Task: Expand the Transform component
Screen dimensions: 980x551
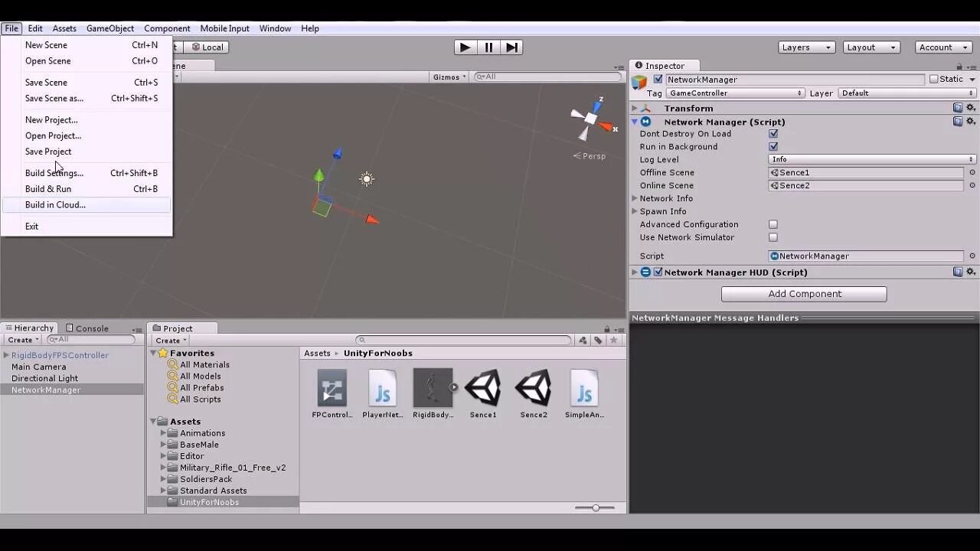Action: pyautogui.click(x=635, y=108)
